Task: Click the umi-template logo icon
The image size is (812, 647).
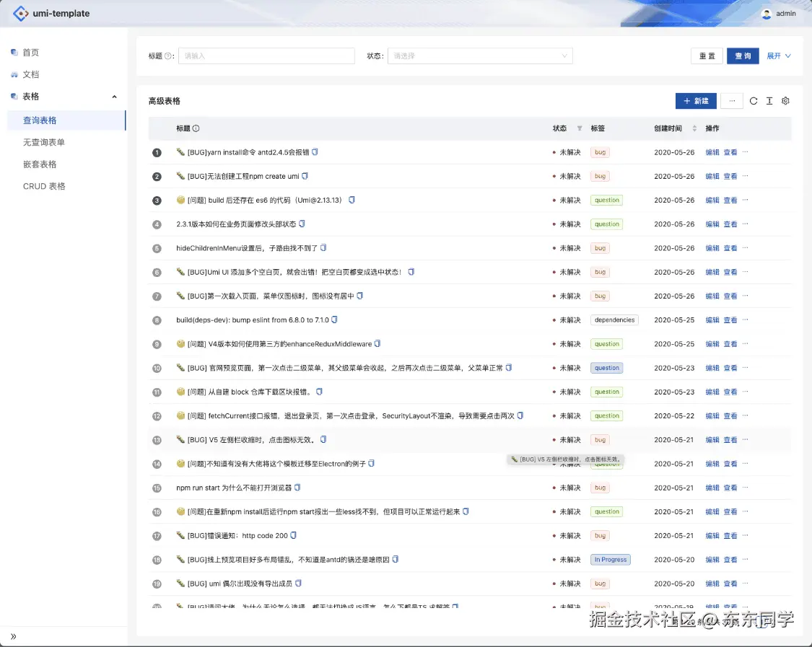Action: 20,13
